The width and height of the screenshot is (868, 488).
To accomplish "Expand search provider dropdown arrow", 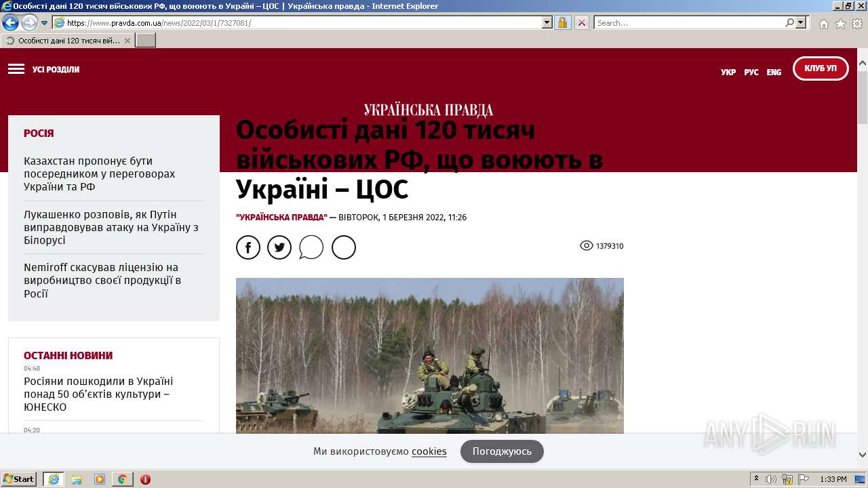I will (802, 22).
